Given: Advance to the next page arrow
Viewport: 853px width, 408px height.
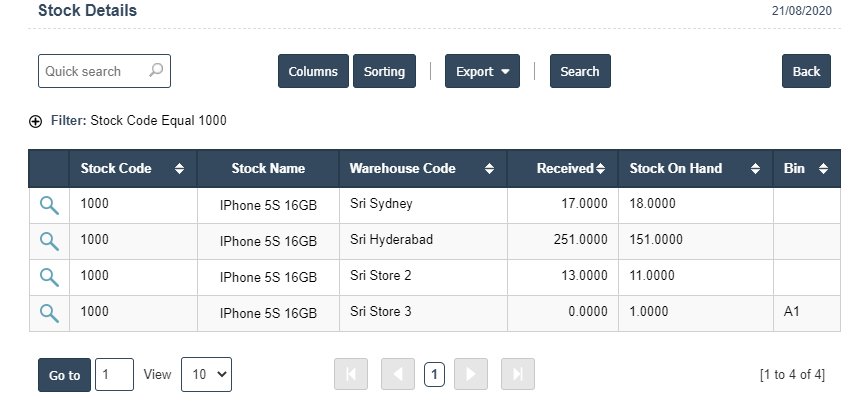Looking at the screenshot, I should point(471,375).
